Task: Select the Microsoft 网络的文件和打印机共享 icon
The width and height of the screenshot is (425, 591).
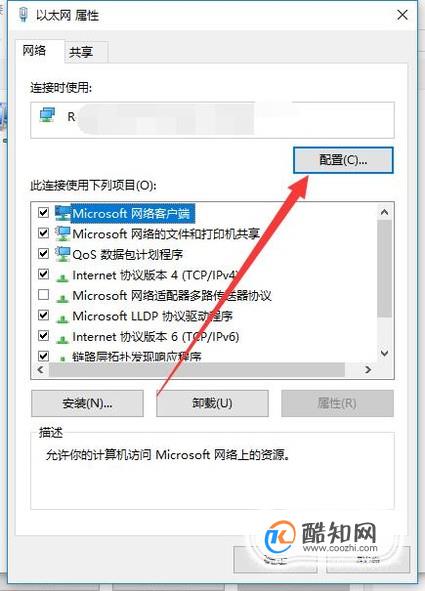Action: (x=63, y=234)
